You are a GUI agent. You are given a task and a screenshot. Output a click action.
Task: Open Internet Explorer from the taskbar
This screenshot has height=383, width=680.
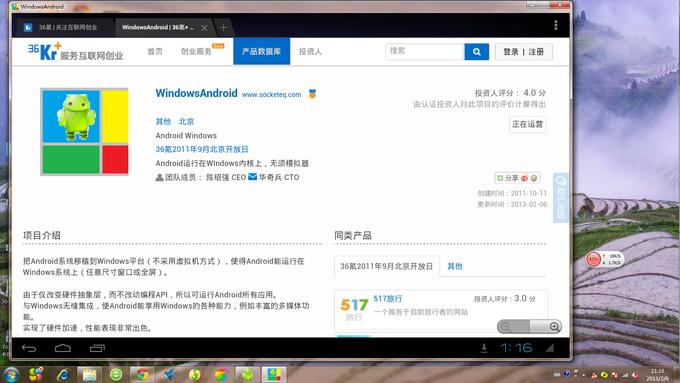(x=63, y=375)
